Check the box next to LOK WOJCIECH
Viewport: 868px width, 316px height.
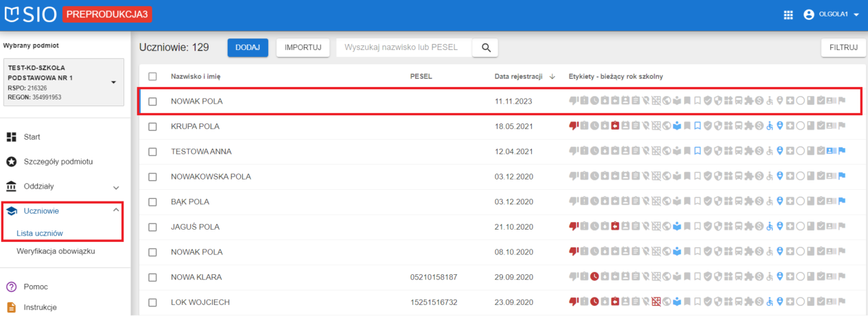[153, 302]
